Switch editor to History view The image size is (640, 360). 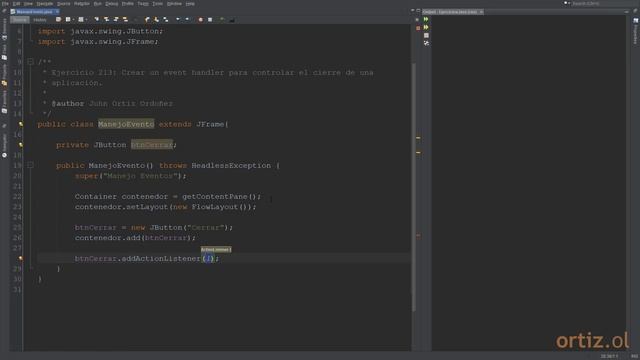point(40,20)
